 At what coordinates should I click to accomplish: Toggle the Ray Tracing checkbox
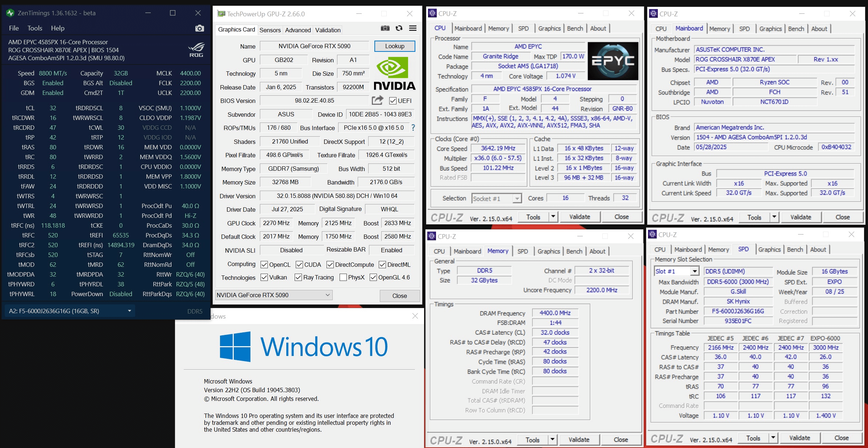pos(298,277)
